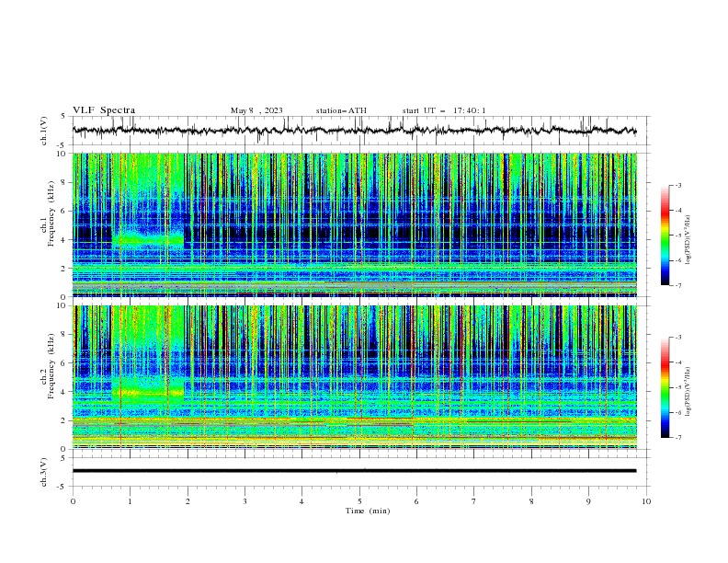Click the 'start UT = 17:40: 1' text
Image resolution: width=728 pixels, height=563 pixels.
(x=444, y=110)
